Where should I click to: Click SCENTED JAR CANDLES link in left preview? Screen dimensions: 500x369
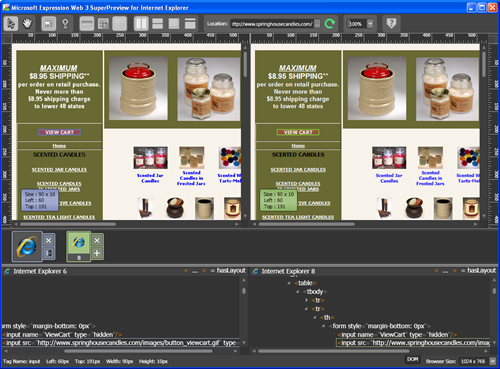[x=59, y=170]
